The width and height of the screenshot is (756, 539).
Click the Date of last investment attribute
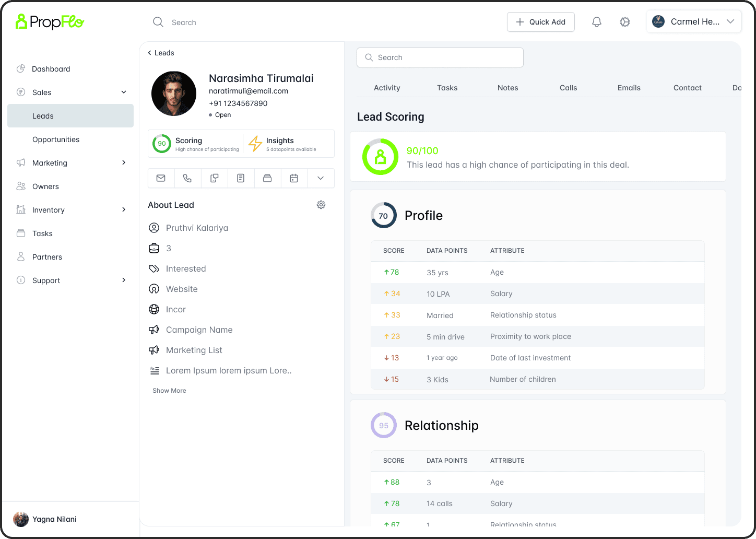point(530,358)
